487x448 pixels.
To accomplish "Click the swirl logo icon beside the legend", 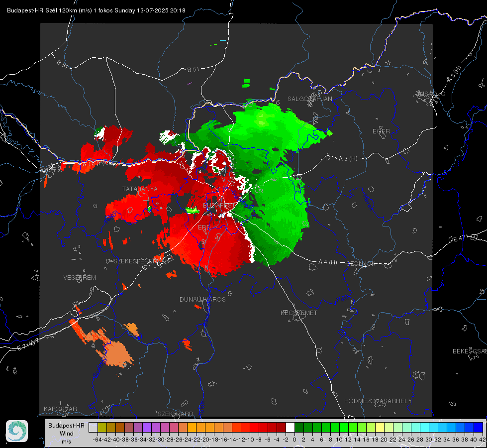I will (17, 431).
